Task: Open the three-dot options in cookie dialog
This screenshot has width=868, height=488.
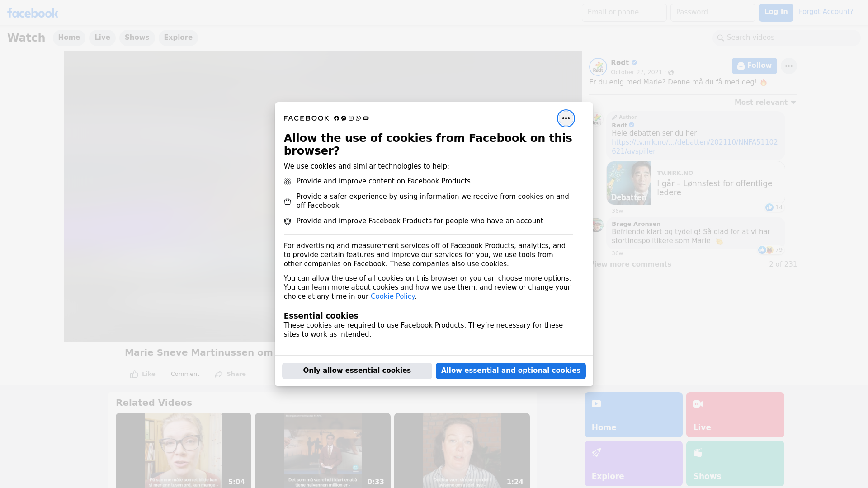Action: (x=566, y=118)
